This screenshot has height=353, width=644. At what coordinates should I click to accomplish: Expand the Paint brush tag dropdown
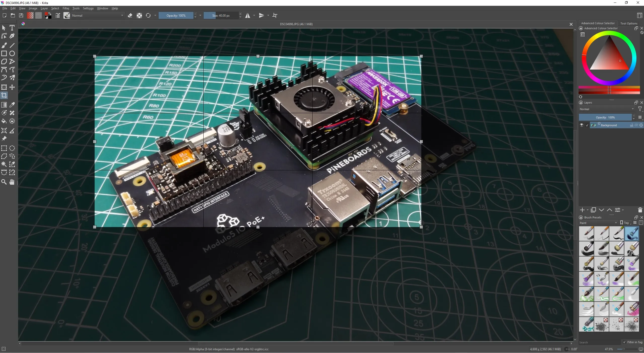click(598, 223)
